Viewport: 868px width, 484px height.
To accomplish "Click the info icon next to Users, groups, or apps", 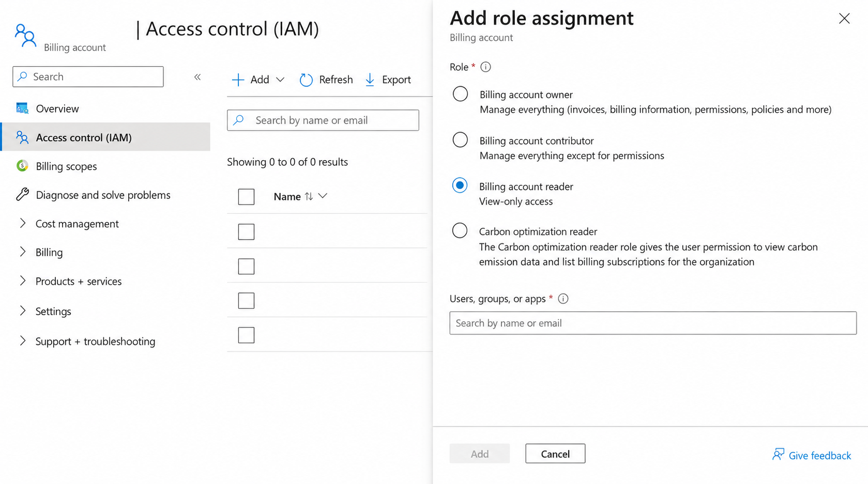I will (564, 299).
